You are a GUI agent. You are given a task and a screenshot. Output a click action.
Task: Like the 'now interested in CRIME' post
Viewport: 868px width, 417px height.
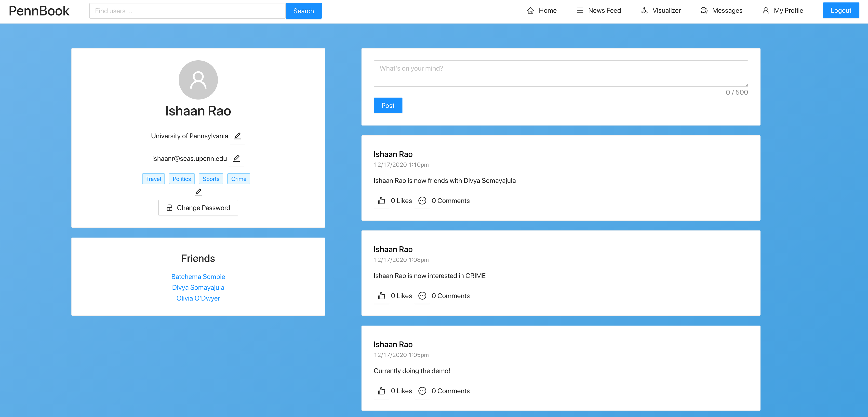click(x=381, y=296)
